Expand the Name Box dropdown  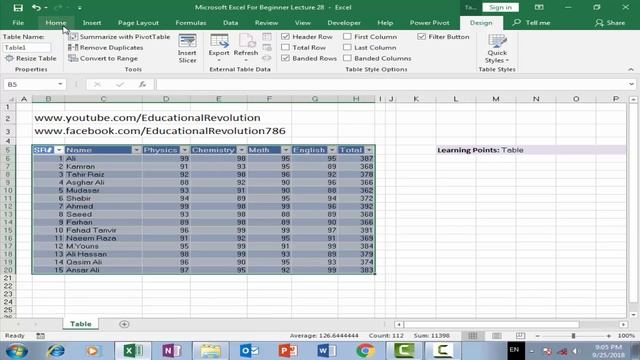tap(60, 84)
